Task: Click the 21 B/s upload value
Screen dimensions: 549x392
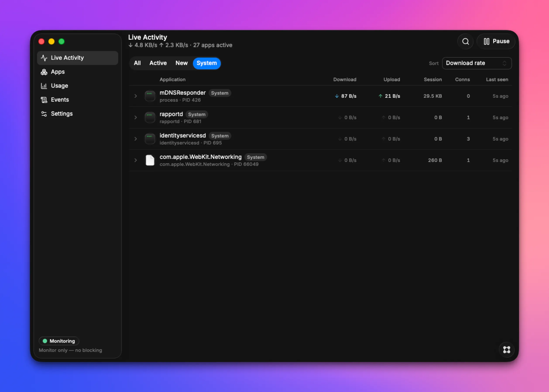Action: [x=392, y=96]
